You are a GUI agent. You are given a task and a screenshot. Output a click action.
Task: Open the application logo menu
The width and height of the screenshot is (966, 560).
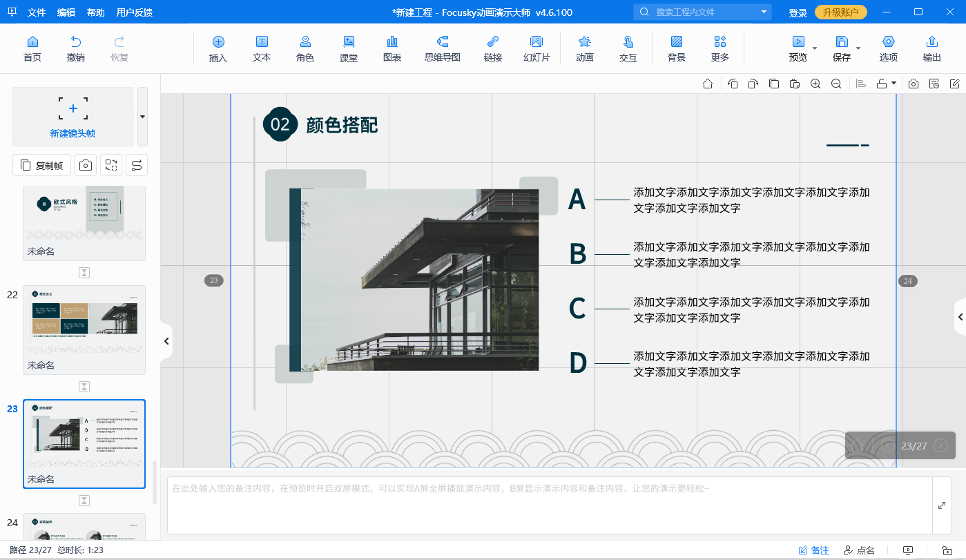(x=12, y=12)
